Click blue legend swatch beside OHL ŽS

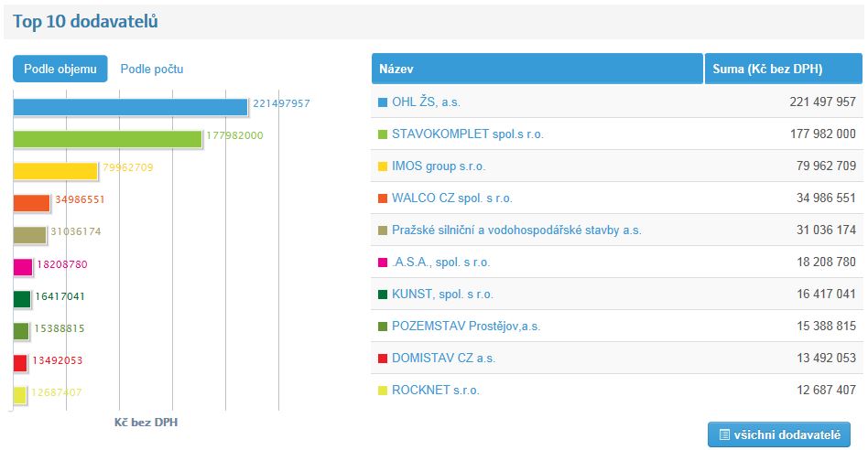pos(383,102)
